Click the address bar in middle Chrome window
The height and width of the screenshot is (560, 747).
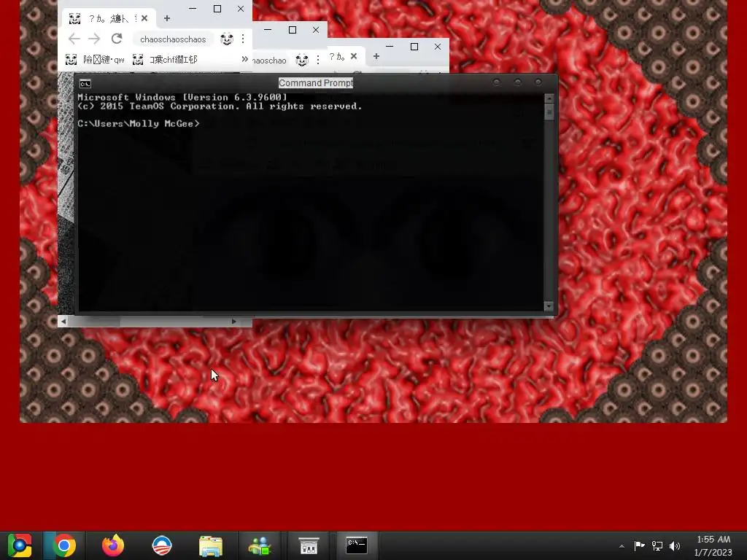(270, 61)
